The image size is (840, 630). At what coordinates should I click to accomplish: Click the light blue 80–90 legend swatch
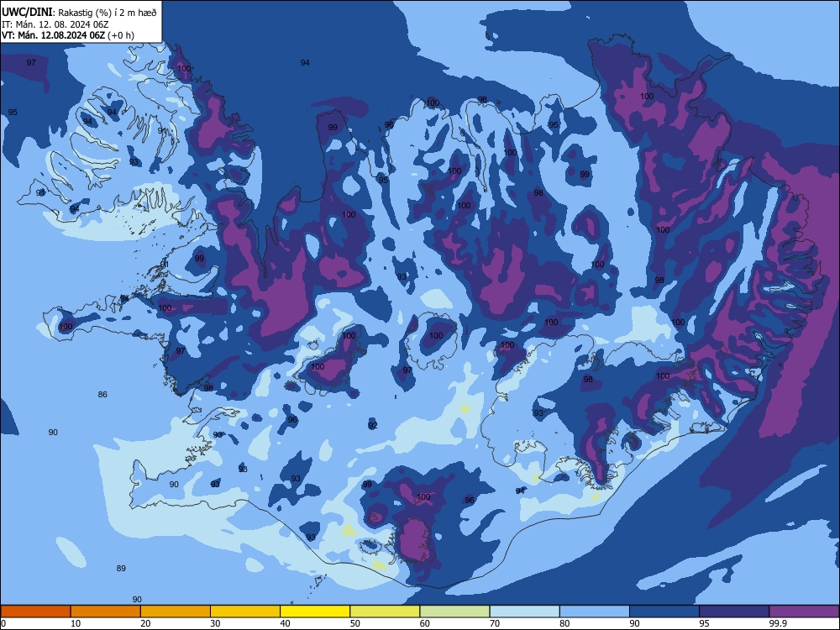tap(595, 612)
